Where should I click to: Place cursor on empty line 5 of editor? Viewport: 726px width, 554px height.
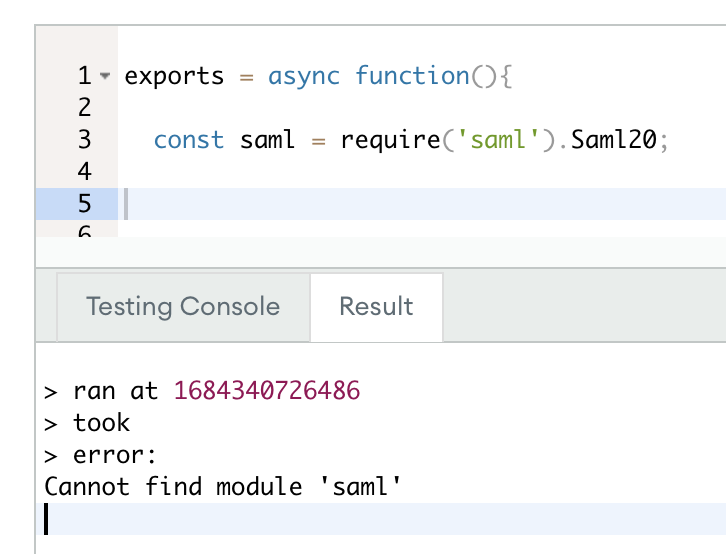pyautogui.click(x=400, y=204)
